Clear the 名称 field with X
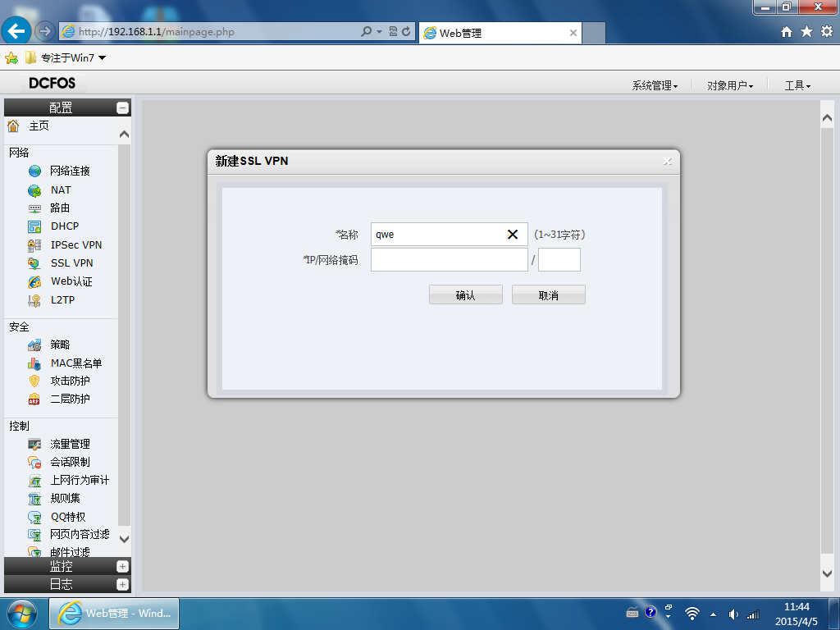Viewport: 840px width, 630px height. click(513, 235)
